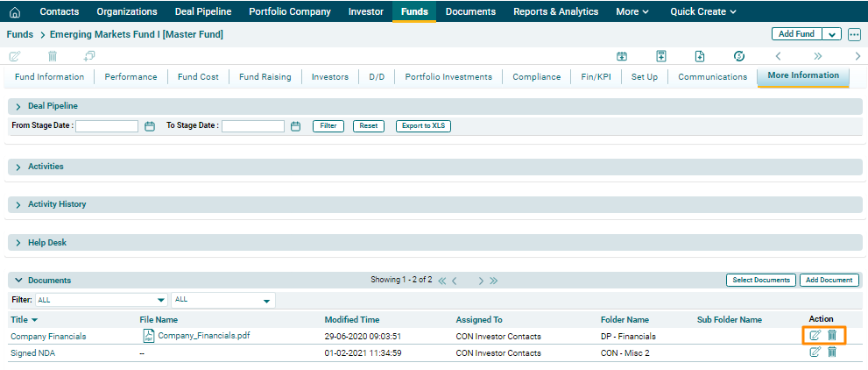Click the Add Document button

[829, 281]
